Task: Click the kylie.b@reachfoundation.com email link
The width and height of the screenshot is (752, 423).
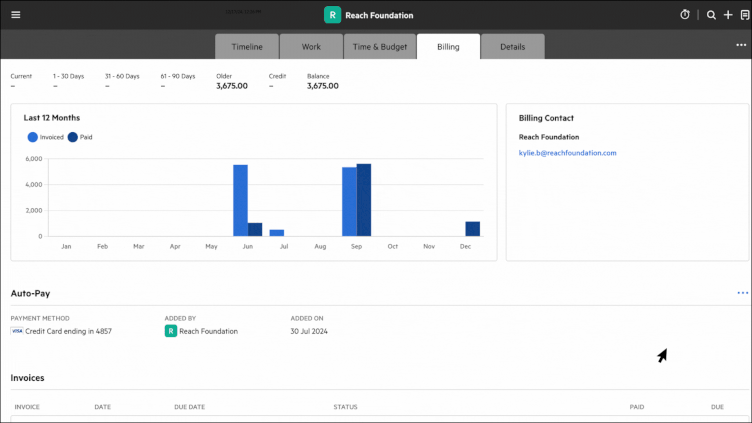Action: [x=567, y=153]
